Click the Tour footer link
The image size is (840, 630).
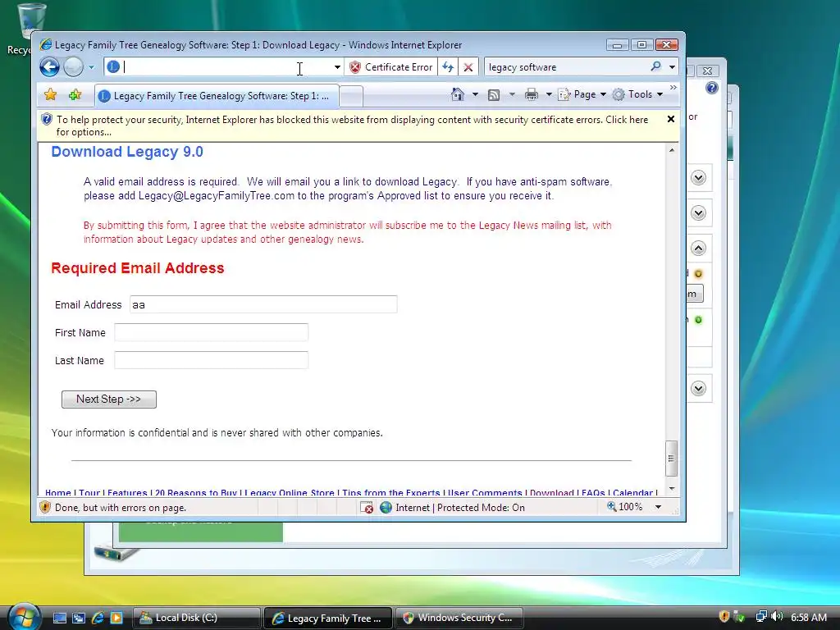89,492
